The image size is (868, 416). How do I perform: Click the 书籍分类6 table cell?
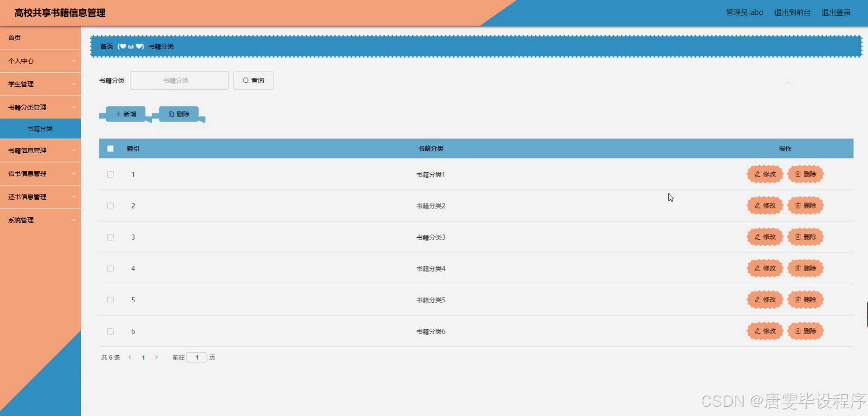[431, 331]
